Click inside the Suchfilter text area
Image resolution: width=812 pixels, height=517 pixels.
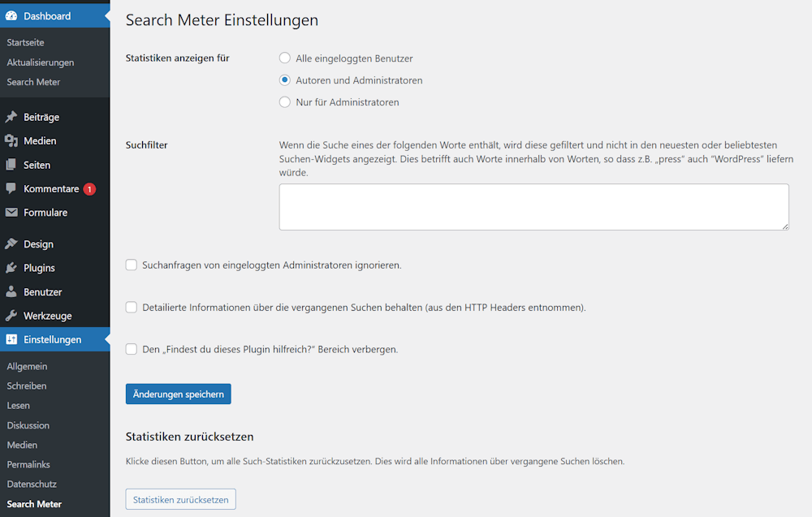[x=533, y=207]
